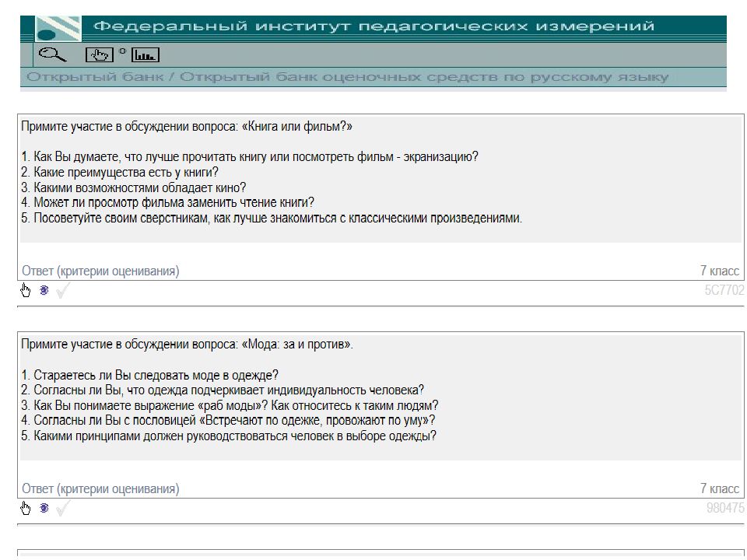The width and height of the screenshot is (747, 560).
Task: Click heading «Мода: за и против» prompt
Action: 188,345
